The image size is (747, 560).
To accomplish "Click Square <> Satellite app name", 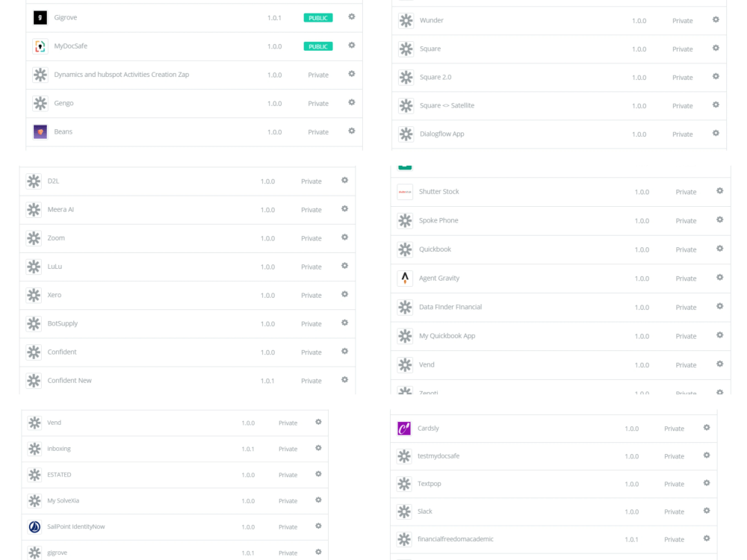I will (x=447, y=105).
